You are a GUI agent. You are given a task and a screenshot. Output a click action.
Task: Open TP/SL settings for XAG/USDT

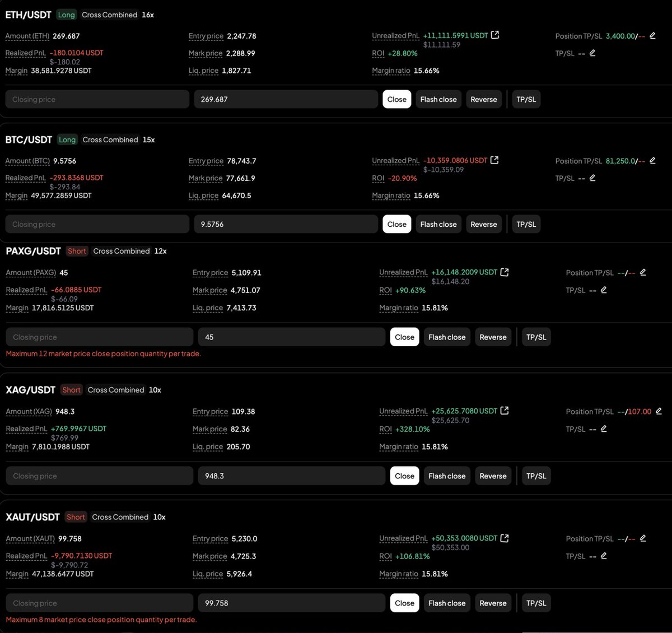pos(536,476)
